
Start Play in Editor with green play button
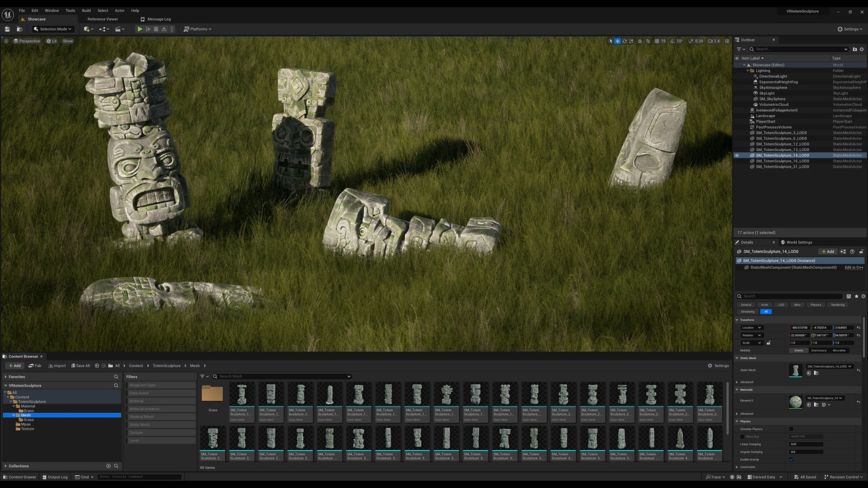point(140,29)
